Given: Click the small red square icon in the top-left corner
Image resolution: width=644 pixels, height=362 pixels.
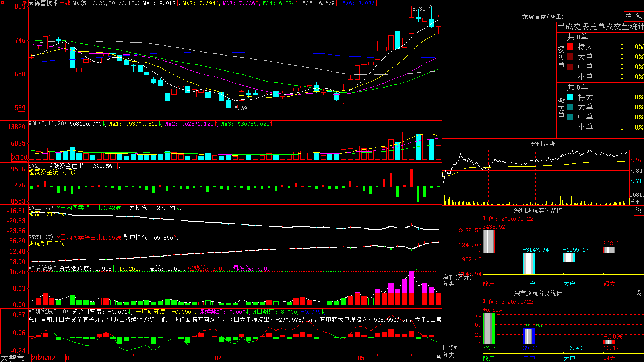Looking at the screenshot, I should pos(2,3).
